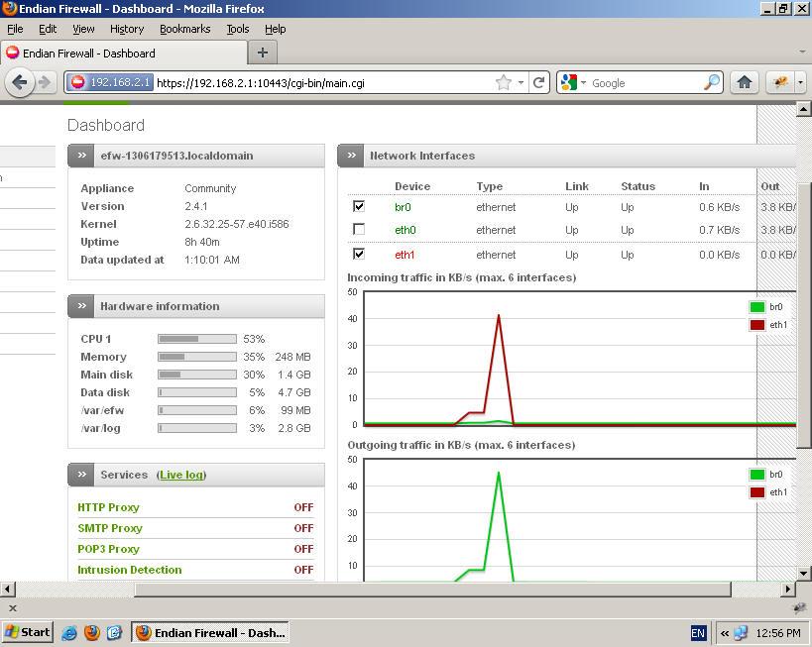Viewport: 812px width, 647px height.
Task: Click the EN language bar indicator
Action: [698, 633]
